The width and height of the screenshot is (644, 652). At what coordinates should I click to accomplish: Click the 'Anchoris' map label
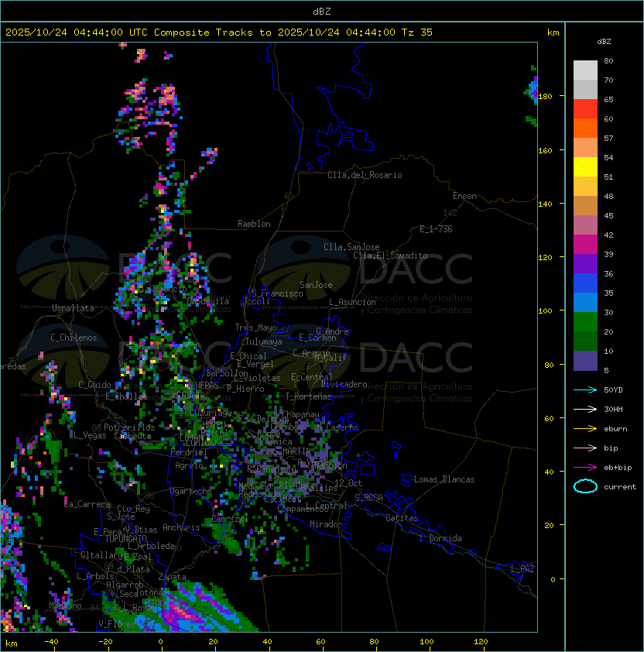(181, 527)
